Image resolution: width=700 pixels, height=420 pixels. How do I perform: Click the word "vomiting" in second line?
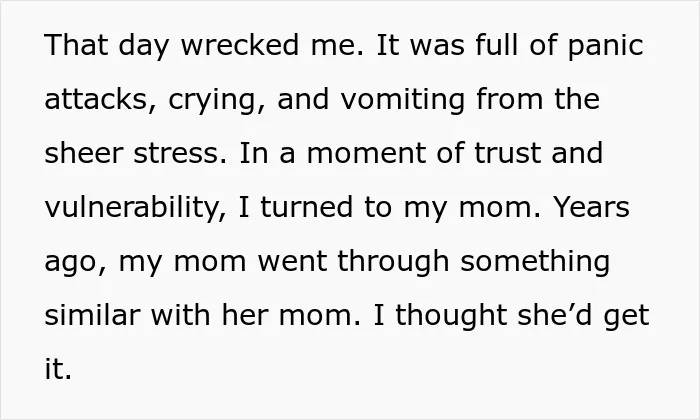click(403, 102)
